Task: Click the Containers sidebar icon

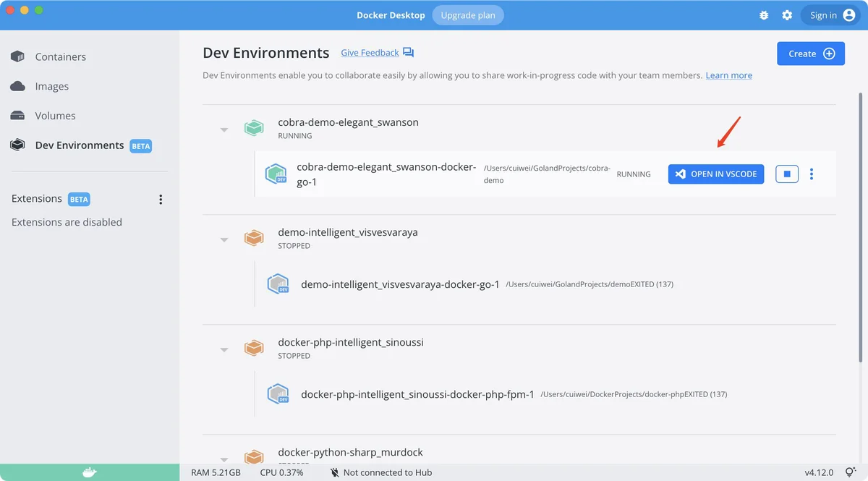Action: click(x=17, y=56)
